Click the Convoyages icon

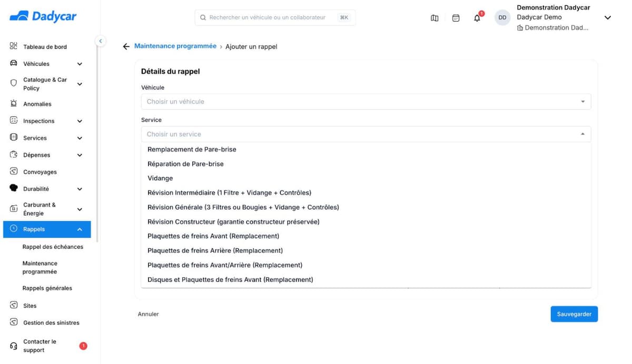14,171
